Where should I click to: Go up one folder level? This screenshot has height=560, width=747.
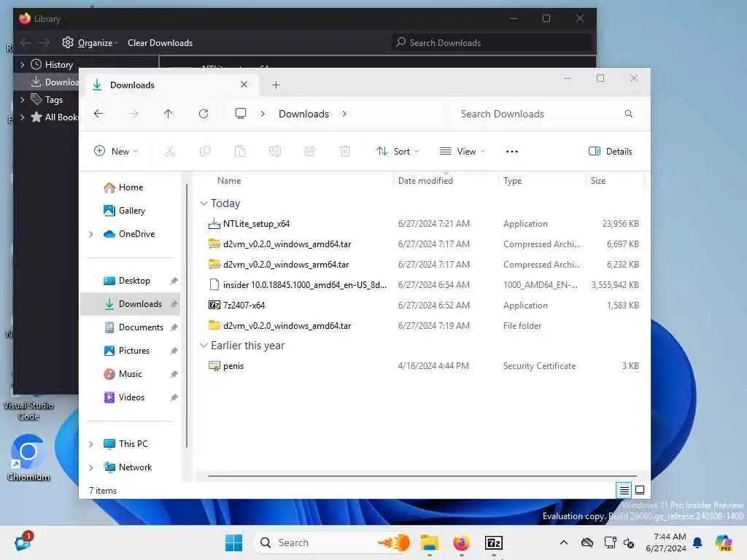tap(169, 114)
